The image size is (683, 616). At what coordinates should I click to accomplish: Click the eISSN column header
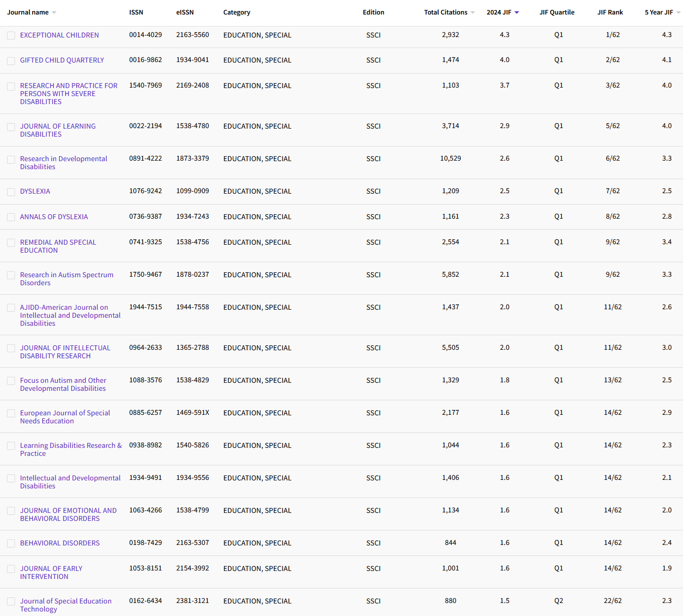pyautogui.click(x=185, y=13)
